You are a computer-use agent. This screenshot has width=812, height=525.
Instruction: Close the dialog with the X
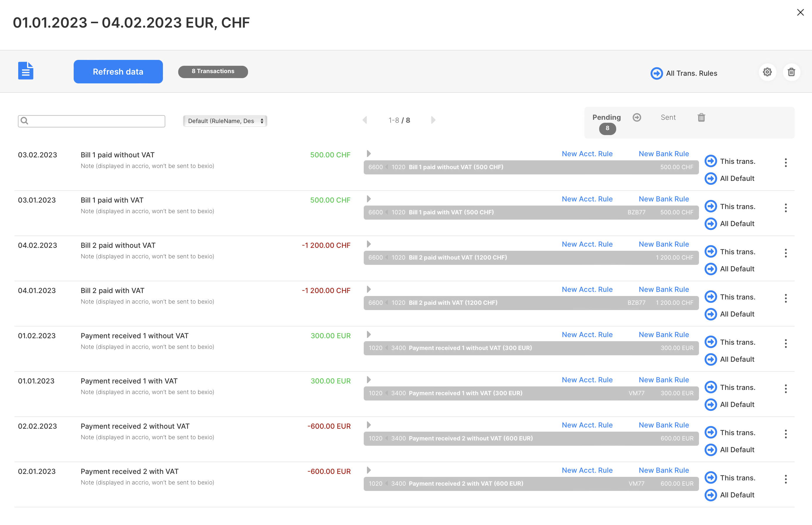[x=800, y=13]
